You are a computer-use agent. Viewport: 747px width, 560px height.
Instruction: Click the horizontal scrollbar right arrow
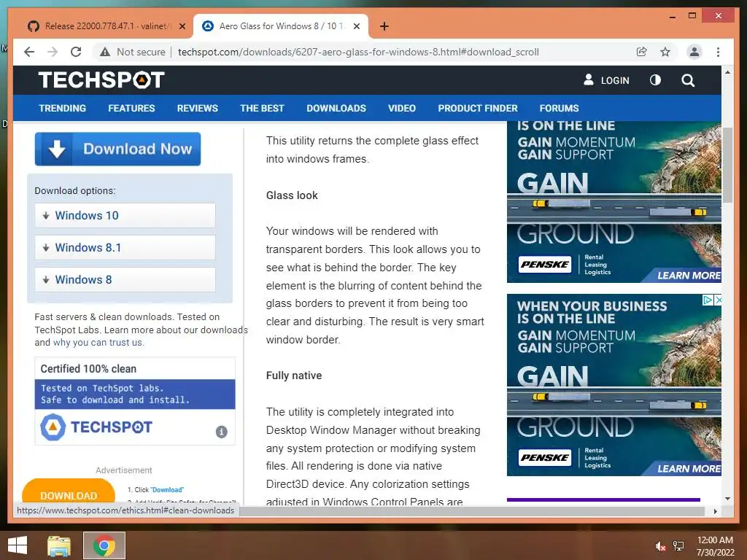point(715,511)
